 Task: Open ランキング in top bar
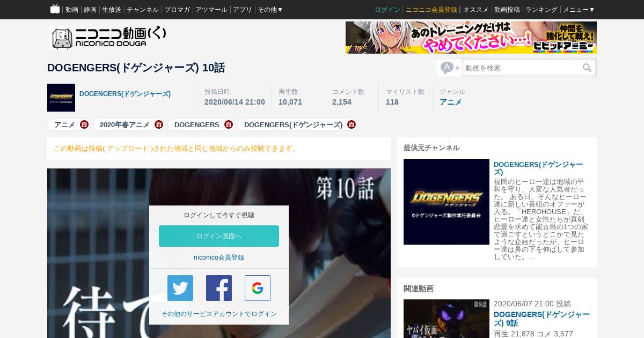pyautogui.click(x=541, y=10)
